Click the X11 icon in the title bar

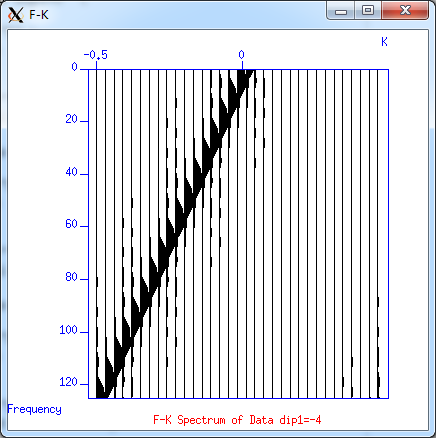16,15
